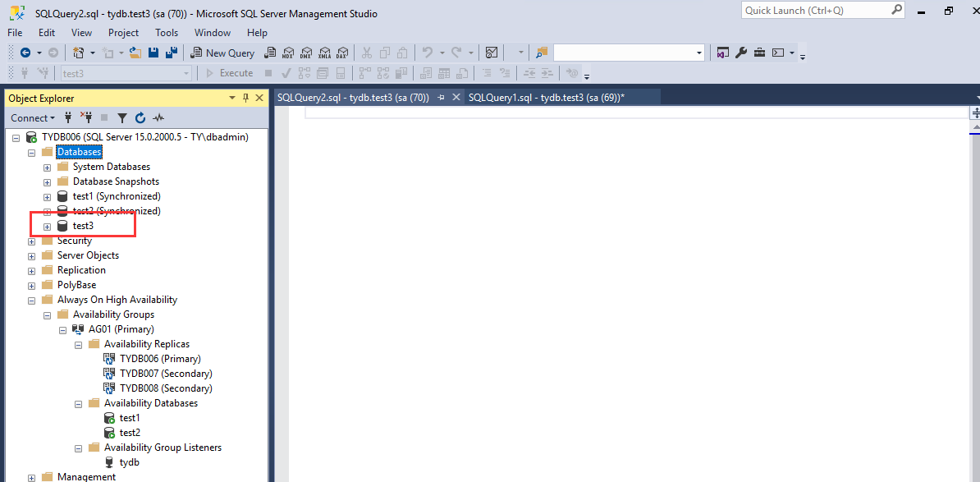This screenshot has width=980, height=482.
Task: Open the Project menu
Action: click(124, 33)
